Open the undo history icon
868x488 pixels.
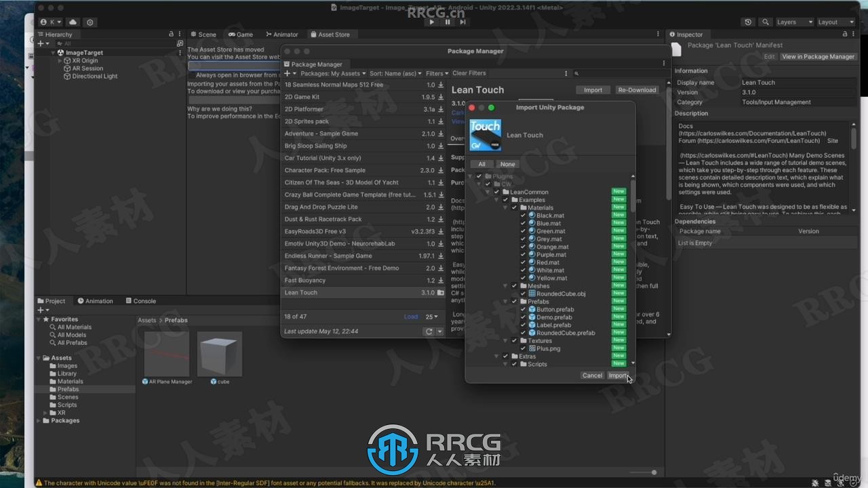tap(748, 22)
